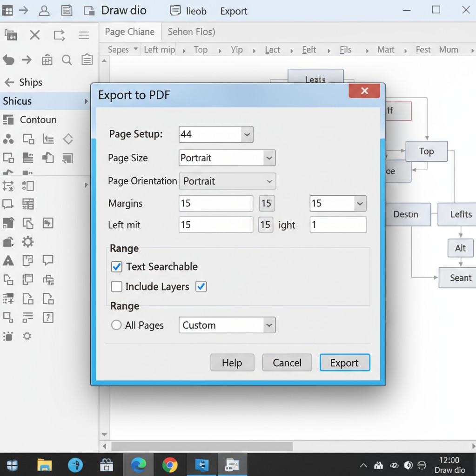This screenshot has height=476, width=476.
Task: Click the hamburger menu icon in sidebar
Action: [84, 35]
